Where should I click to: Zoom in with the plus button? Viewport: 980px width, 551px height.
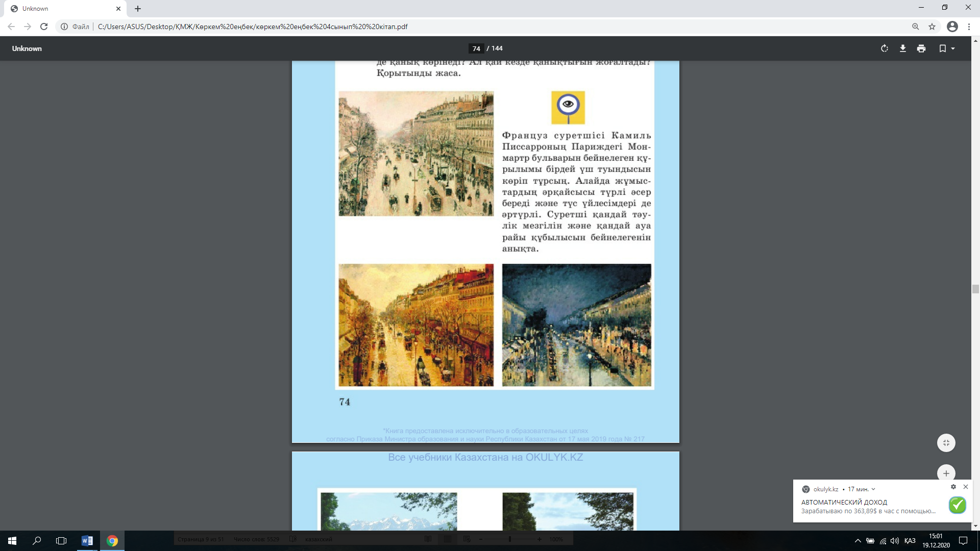click(946, 473)
